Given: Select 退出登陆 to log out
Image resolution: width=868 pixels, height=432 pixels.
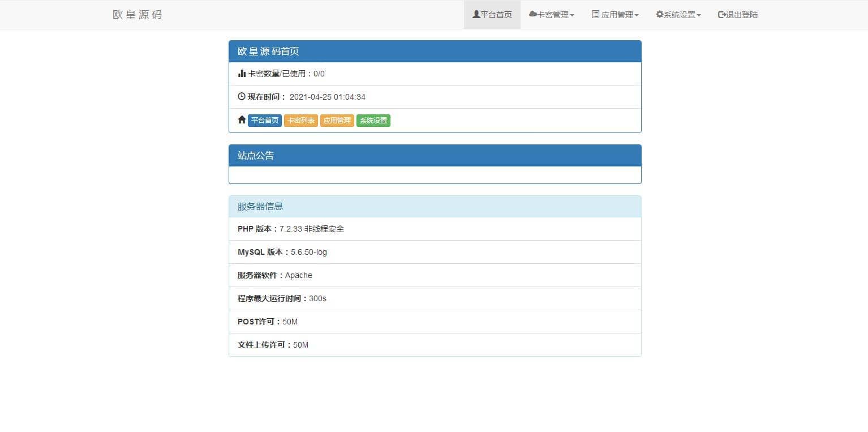Looking at the screenshot, I should pos(738,15).
